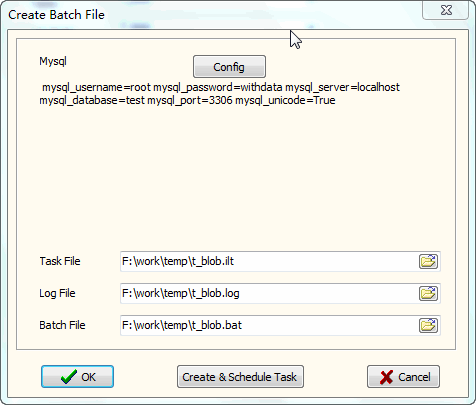Image resolution: width=476 pixels, height=405 pixels.
Task: Browse for Batch File using folder icon
Action: (x=428, y=325)
